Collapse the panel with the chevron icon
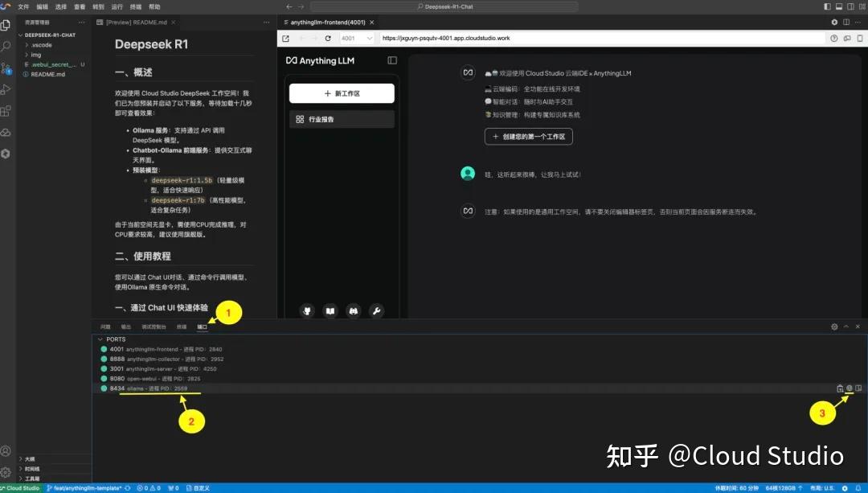This screenshot has height=493, width=868. 845,327
